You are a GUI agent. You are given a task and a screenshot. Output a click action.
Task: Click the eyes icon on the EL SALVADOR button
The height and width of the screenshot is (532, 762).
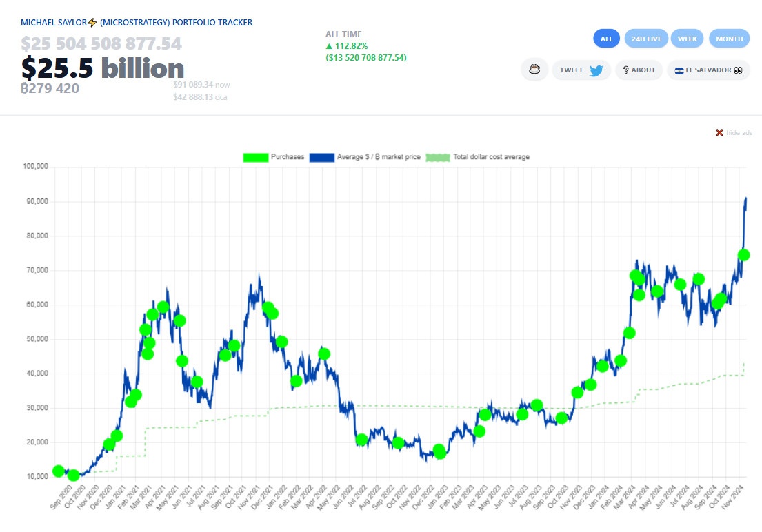(x=738, y=70)
